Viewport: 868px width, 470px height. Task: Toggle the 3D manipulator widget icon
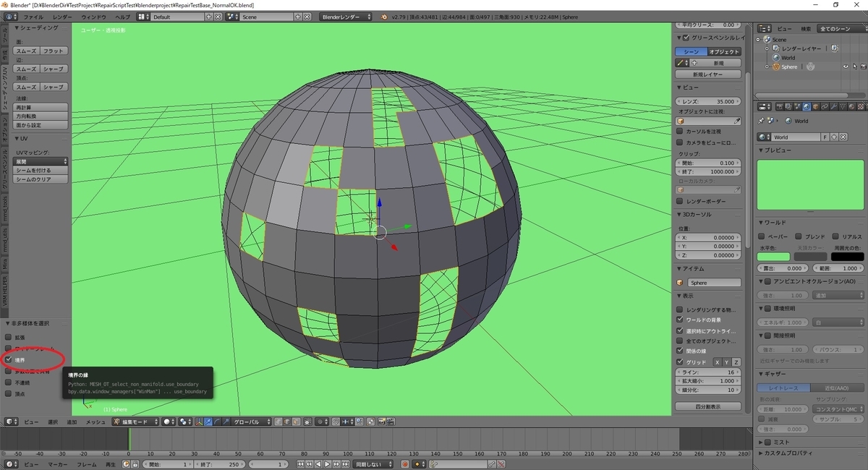198,421
